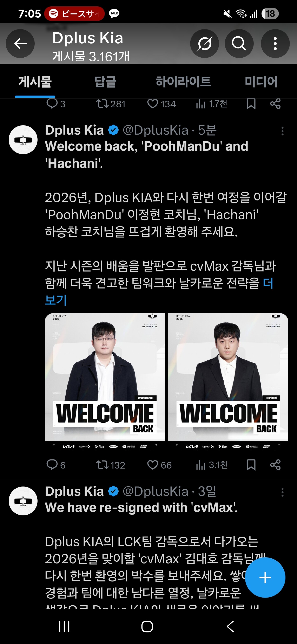Screen dimensions: 297x644
Task: Open more options for the 5분 post
Action: [283, 131]
